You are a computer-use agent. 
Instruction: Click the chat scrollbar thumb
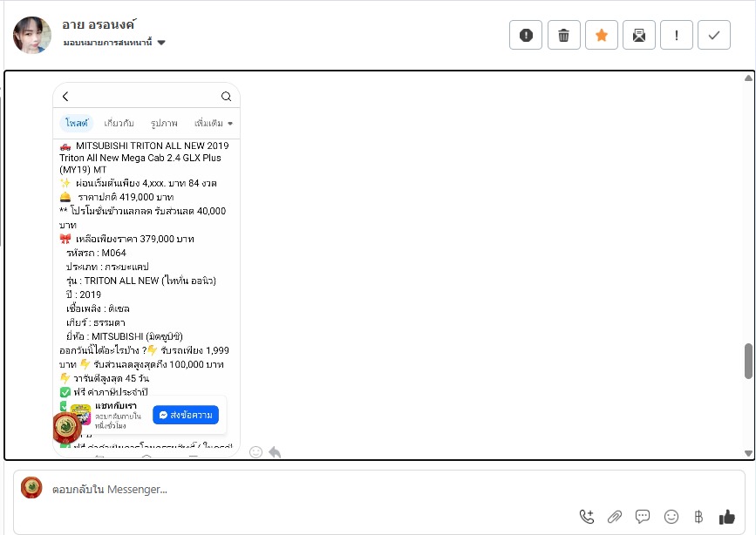(748, 361)
